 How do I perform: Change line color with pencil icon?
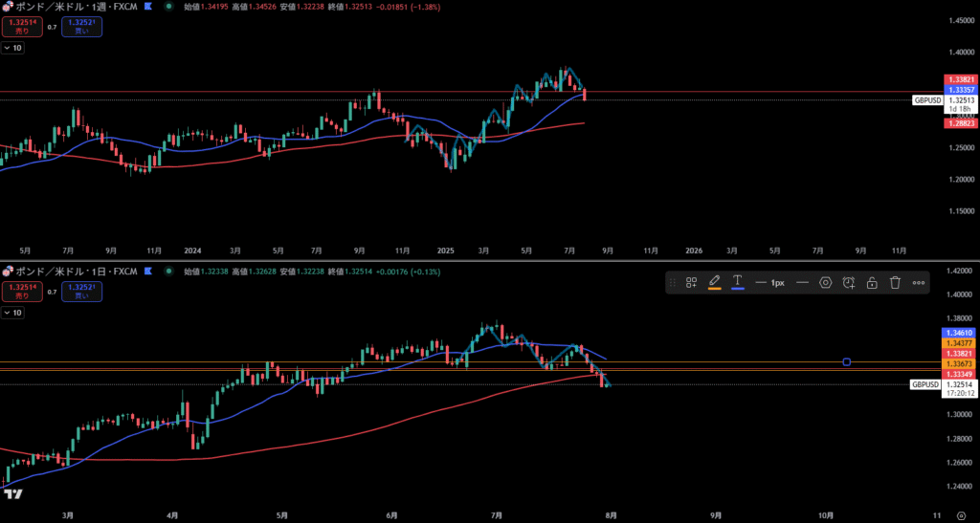click(x=714, y=283)
